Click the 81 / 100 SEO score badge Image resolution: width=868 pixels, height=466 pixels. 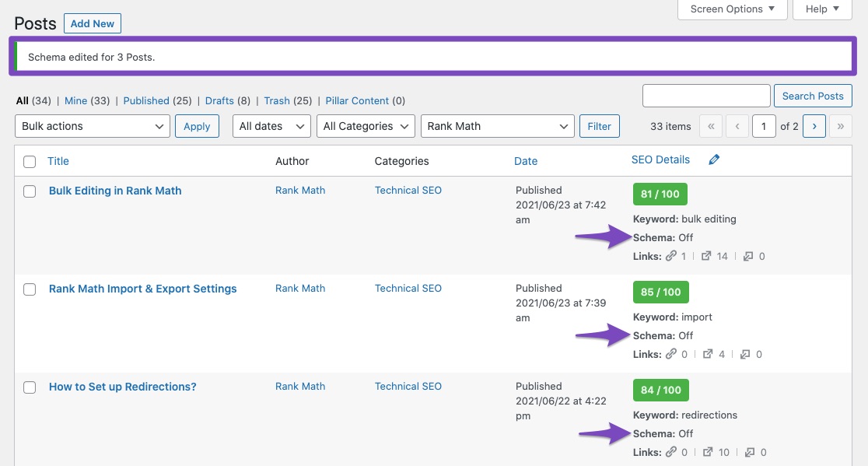click(660, 194)
